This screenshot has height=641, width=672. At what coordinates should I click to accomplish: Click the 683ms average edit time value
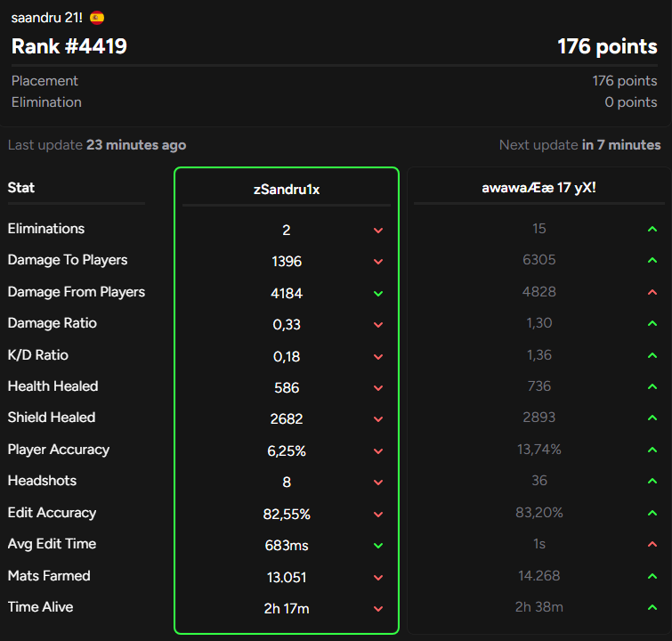[287, 546]
